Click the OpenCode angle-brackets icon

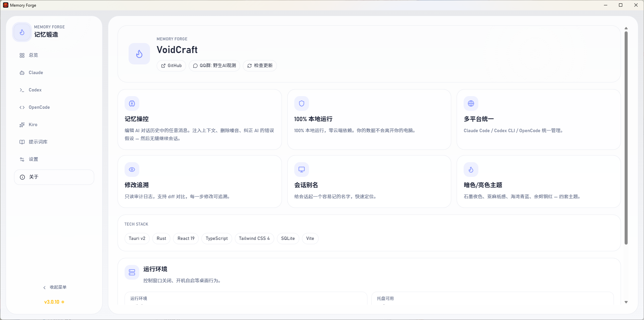22,107
